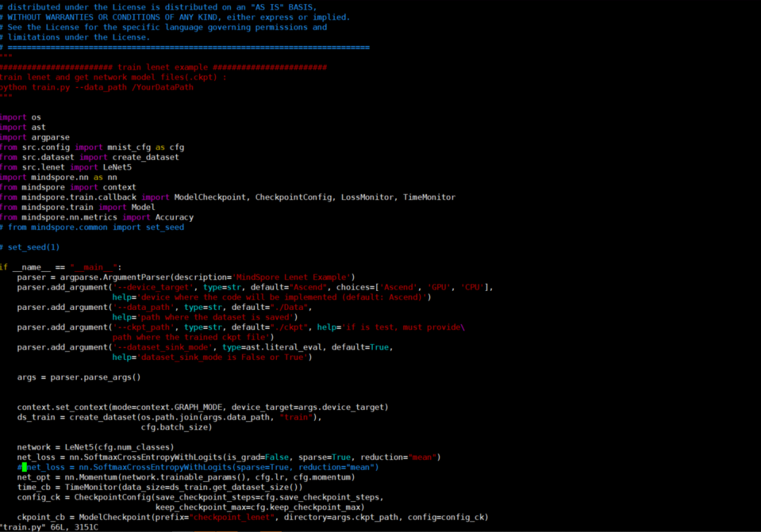Click 'args = parser.parse_args()' line
The height and width of the screenshot is (532, 761).
[79, 377]
